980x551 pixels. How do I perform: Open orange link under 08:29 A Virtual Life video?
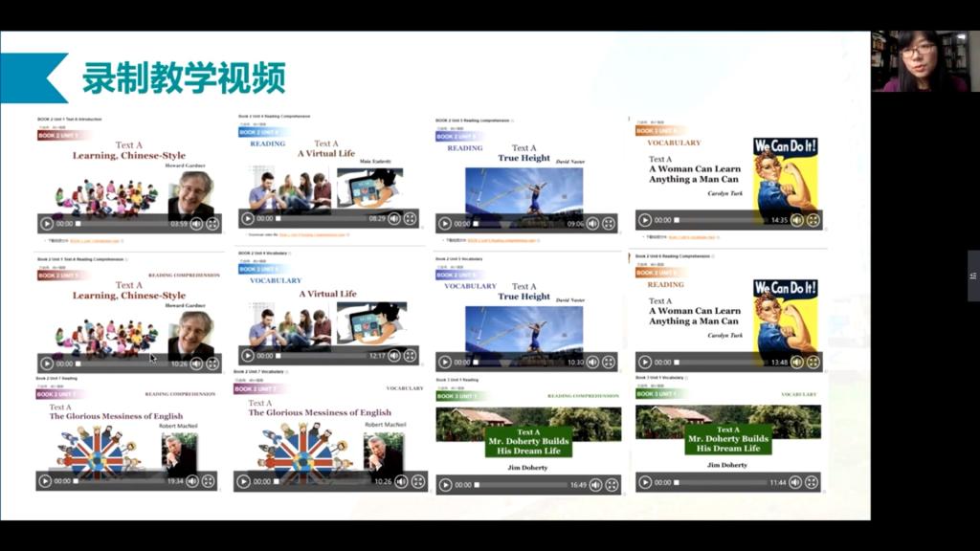point(313,235)
